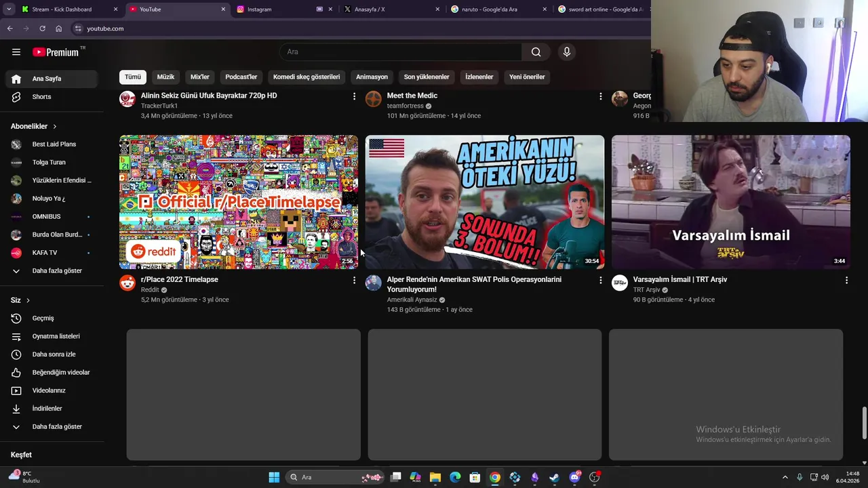This screenshot has height=488, width=868.
Task: Close the YouTube browser tab
Action: point(223,9)
